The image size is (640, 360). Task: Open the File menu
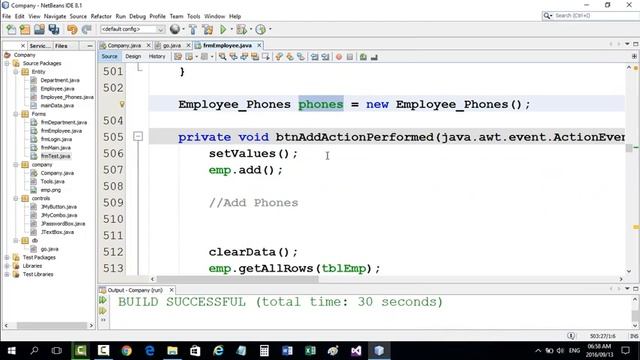click(6, 16)
